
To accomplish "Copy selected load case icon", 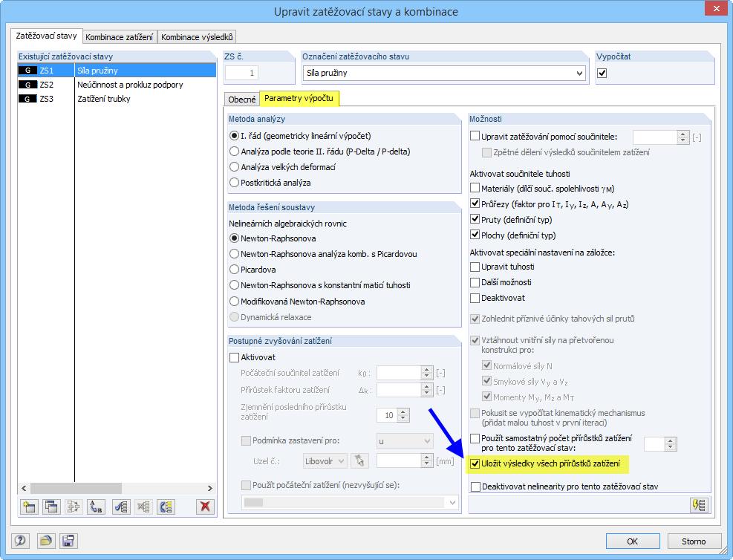I will tap(51, 507).
